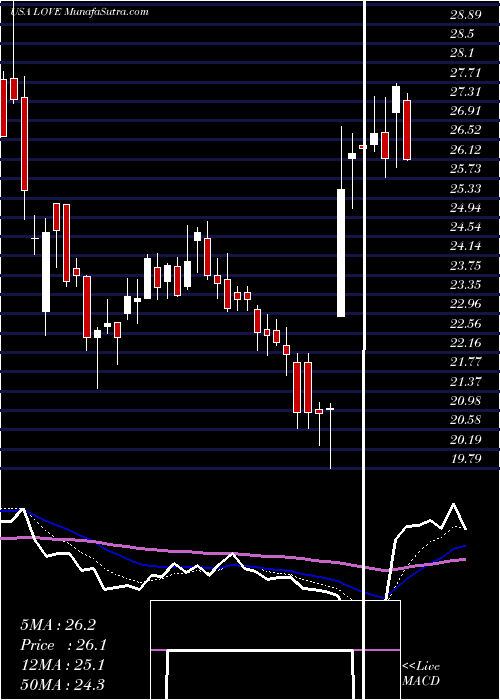The width and height of the screenshot is (500, 700).
Task: Click the 19.79 price axis label
Action: pos(466,458)
